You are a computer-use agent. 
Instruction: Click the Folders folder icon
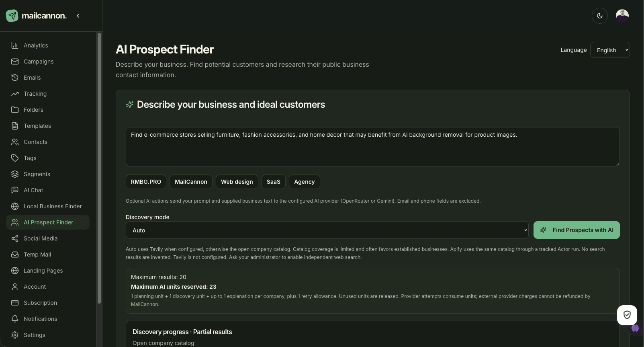(15, 110)
